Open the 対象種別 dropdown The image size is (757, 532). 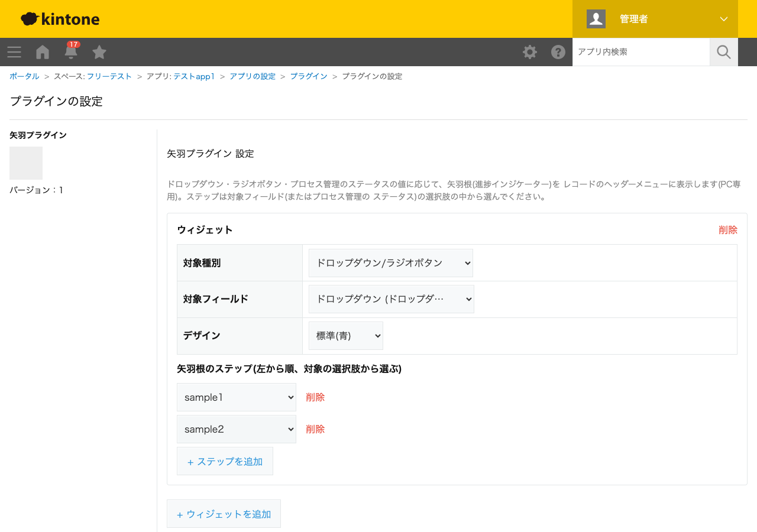pos(391,263)
